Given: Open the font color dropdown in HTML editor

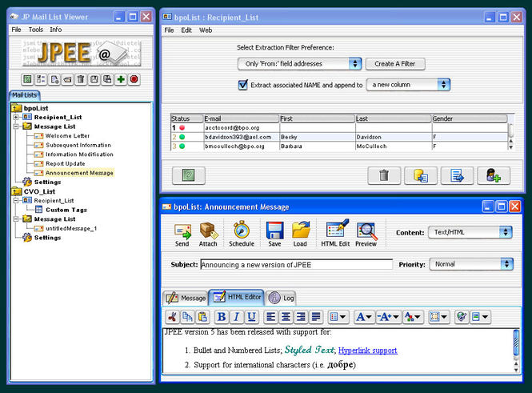Looking at the screenshot, I should pos(413,317).
